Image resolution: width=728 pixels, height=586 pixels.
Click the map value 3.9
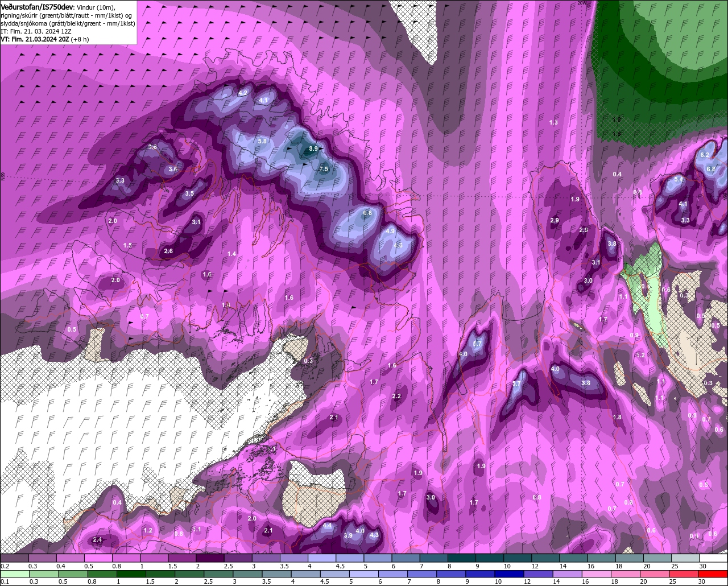click(348, 535)
